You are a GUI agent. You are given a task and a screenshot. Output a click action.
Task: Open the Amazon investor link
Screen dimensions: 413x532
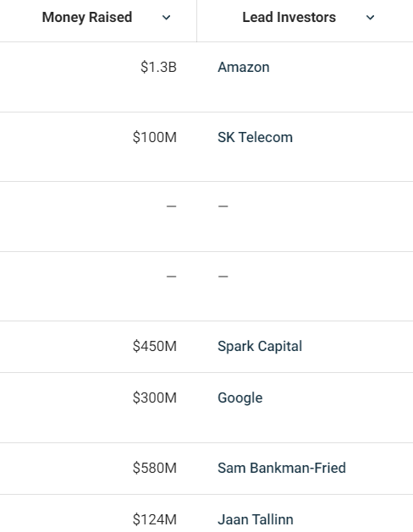coord(244,67)
